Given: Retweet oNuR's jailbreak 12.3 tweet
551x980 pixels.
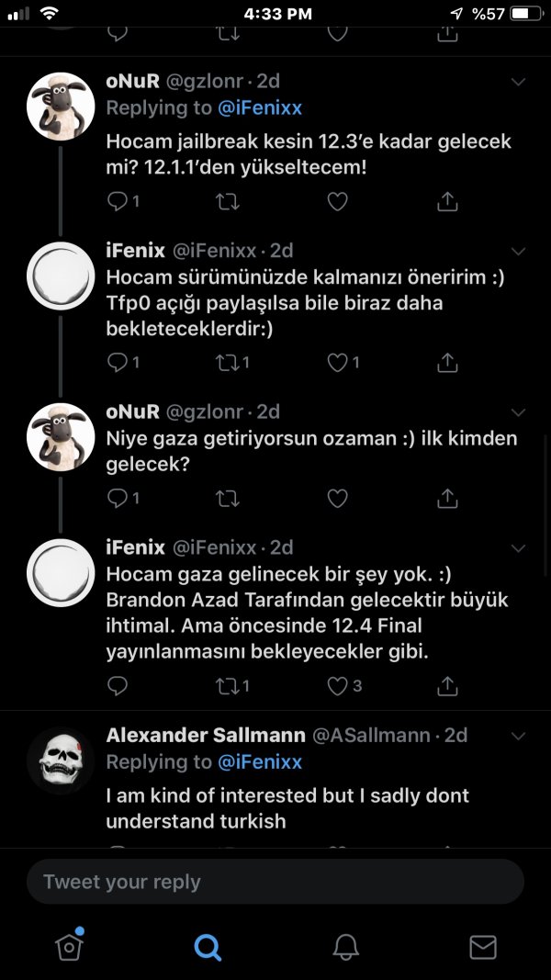Looking at the screenshot, I should 226,200.
